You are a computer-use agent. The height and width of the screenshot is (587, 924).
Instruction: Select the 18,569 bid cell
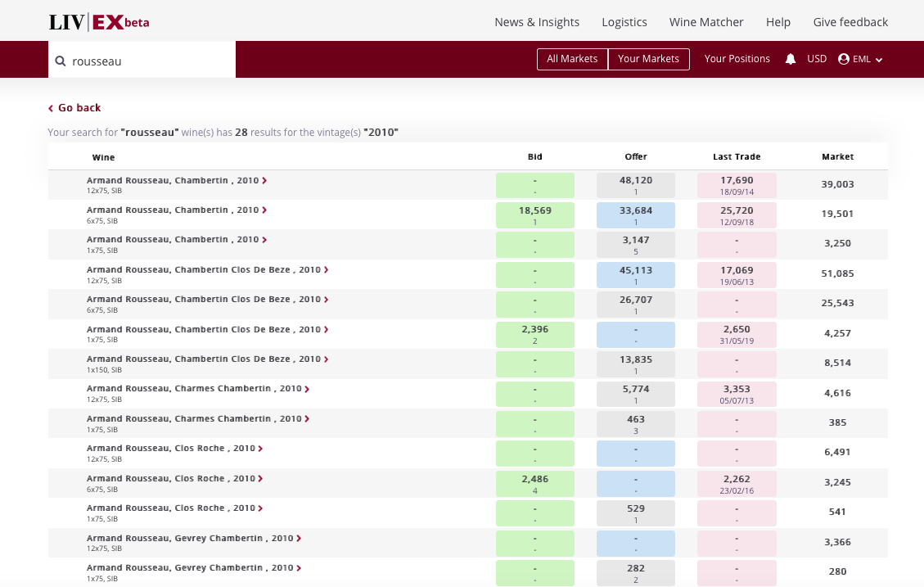[x=535, y=215]
